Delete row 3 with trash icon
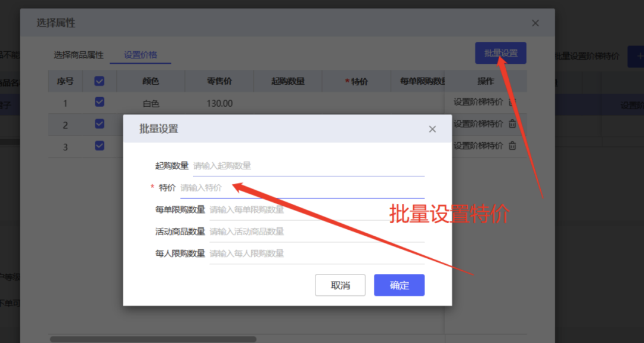The image size is (644, 343). (x=512, y=146)
